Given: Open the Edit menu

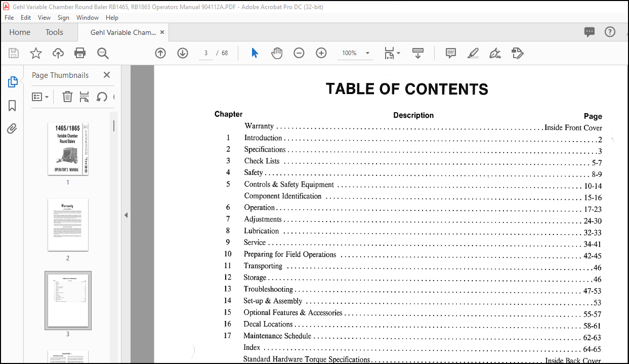Looking at the screenshot, I should click(26, 17).
